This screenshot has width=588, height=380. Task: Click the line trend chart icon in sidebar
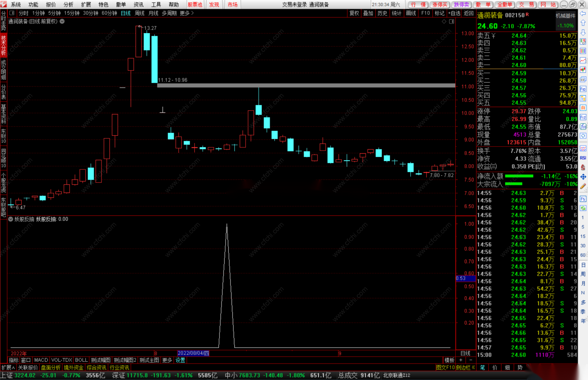pyautogui.click(x=583, y=60)
